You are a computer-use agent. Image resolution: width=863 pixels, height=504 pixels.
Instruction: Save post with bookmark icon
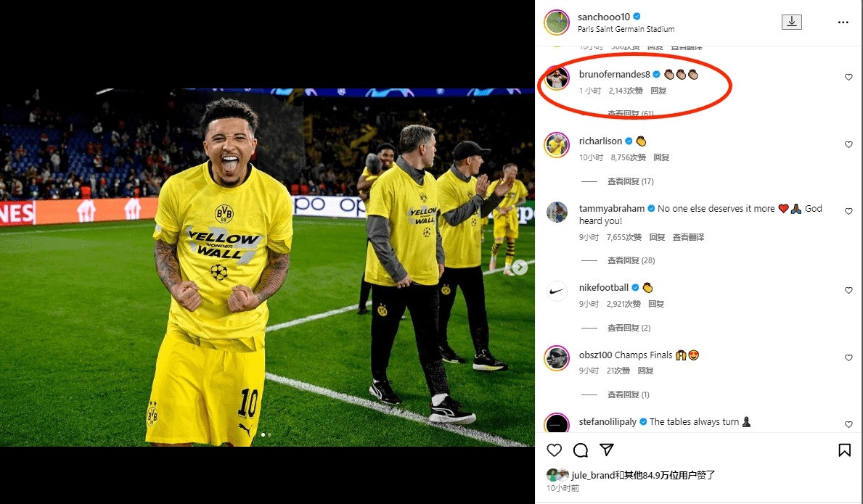[844, 450]
